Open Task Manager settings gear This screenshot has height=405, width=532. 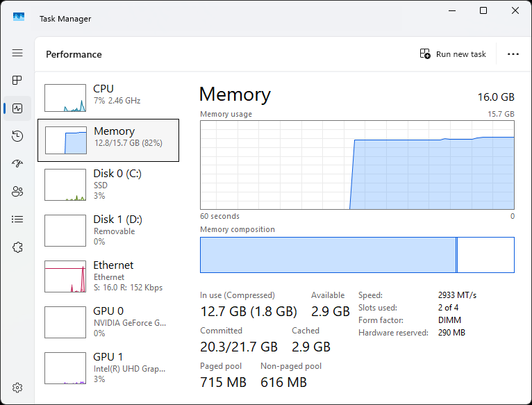tap(17, 388)
